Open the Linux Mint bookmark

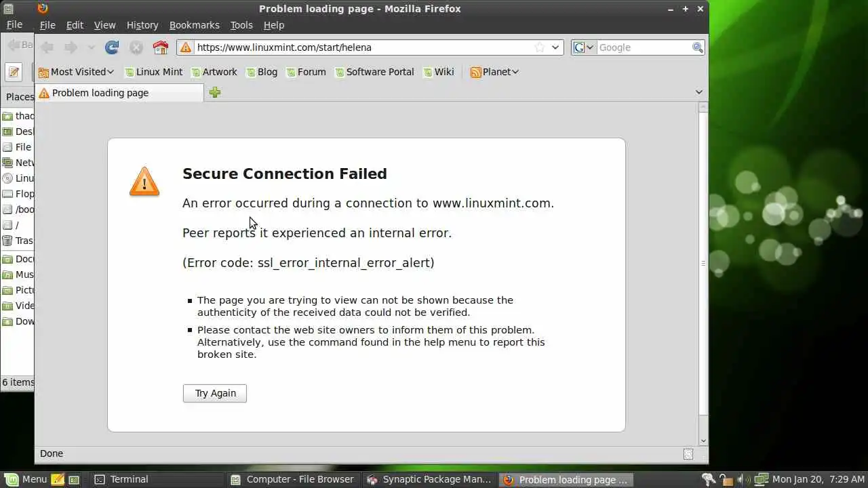tap(154, 72)
